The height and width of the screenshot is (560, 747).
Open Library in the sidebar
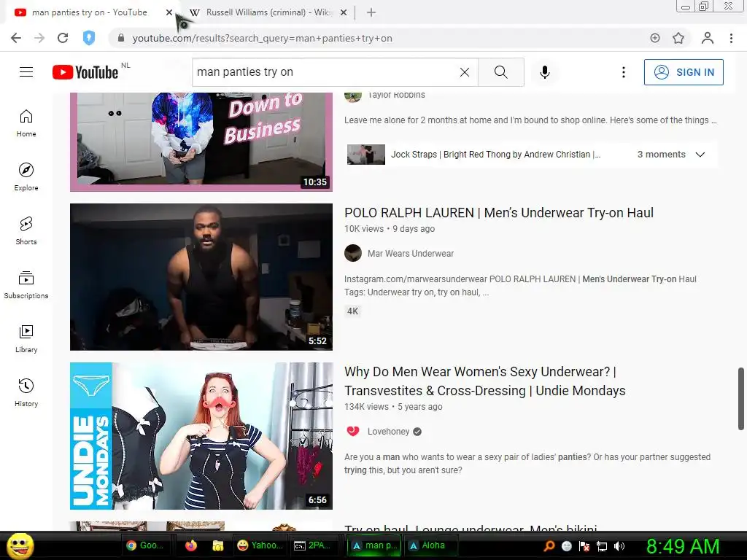pyautogui.click(x=26, y=338)
